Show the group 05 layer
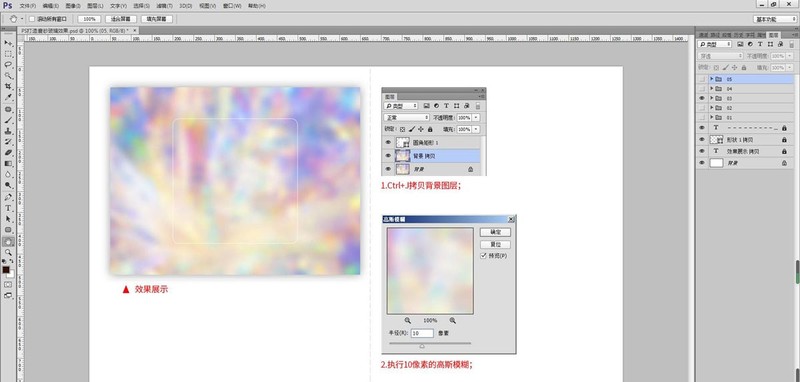 tap(702, 80)
